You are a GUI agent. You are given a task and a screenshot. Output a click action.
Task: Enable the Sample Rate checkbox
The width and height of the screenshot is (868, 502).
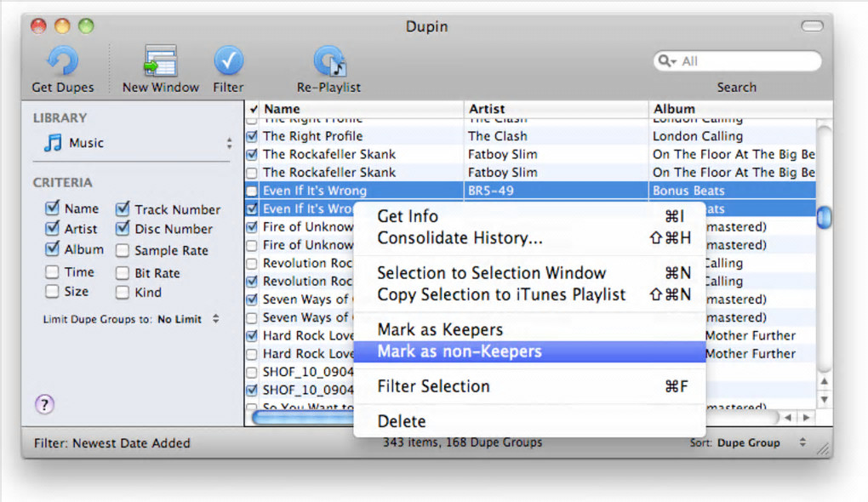tap(123, 251)
